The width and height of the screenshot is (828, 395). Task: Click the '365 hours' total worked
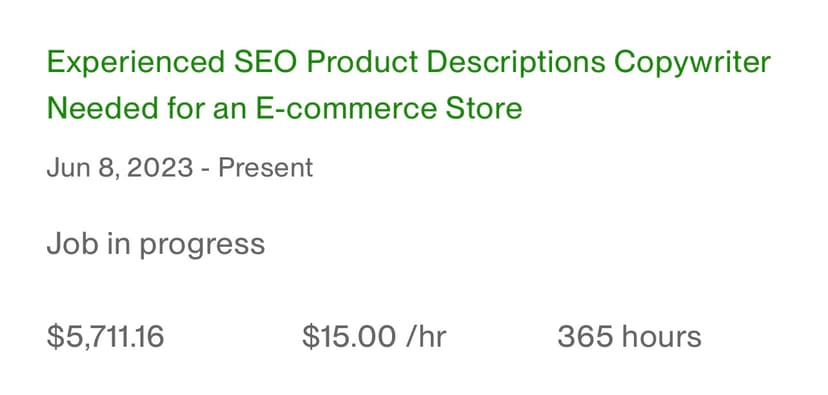(629, 337)
